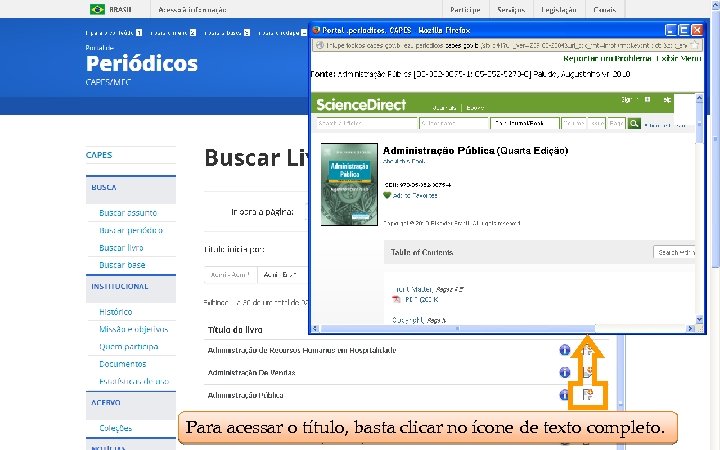This screenshot has width=720, height=450.
Task: Open Books link in ScienceDirect header
Action: [x=475, y=107]
